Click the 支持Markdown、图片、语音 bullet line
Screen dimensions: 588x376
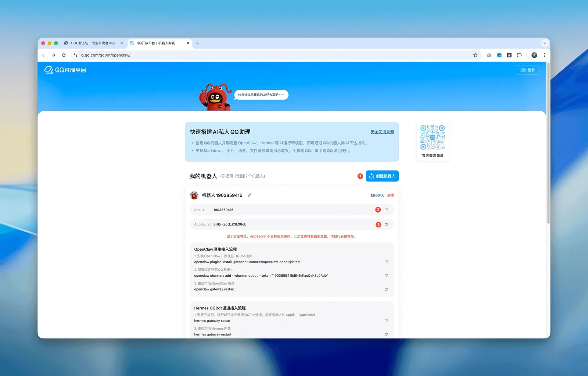pos(274,151)
